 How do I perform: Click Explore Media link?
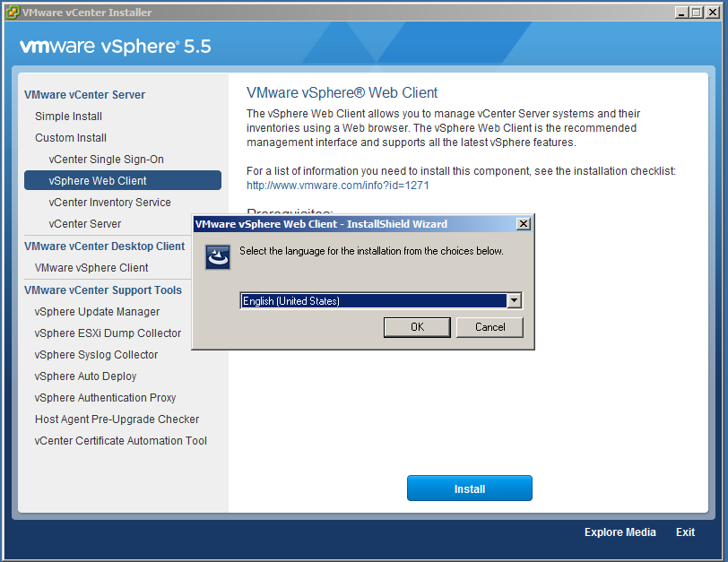[620, 532]
